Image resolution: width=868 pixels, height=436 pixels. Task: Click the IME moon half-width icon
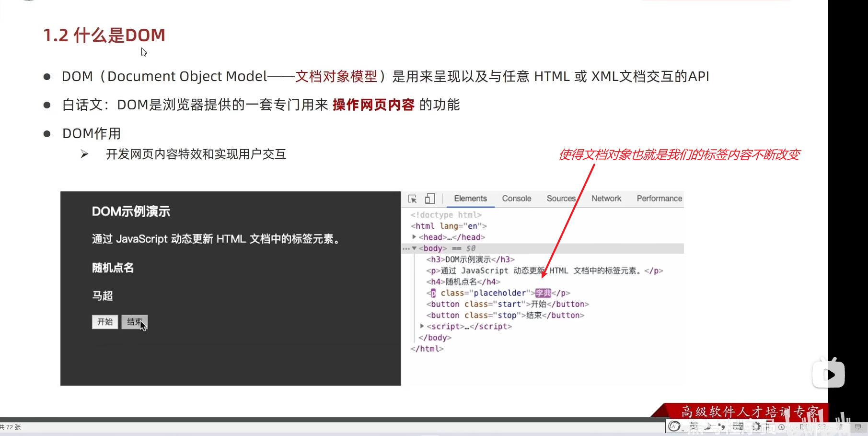click(x=708, y=426)
